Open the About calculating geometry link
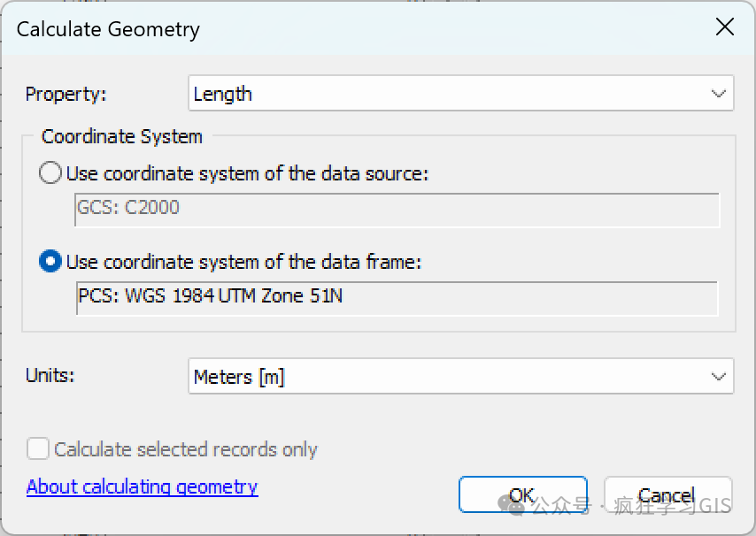Image resolution: width=756 pixels, height=536 pixels. coord(143,486)
